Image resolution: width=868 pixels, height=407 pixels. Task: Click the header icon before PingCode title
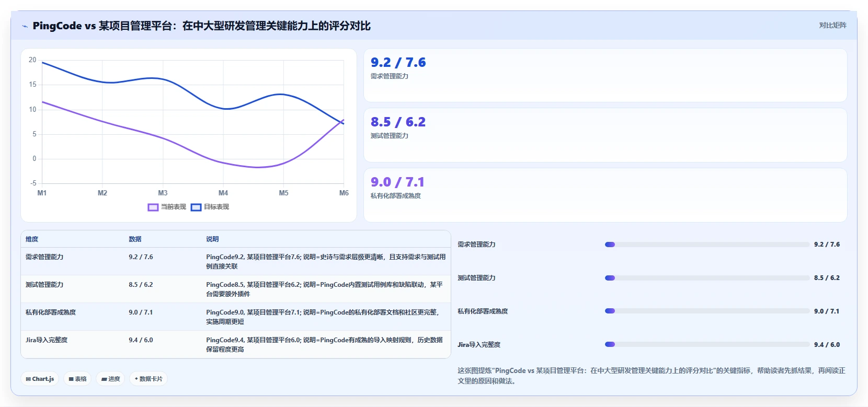pos(25,26)
